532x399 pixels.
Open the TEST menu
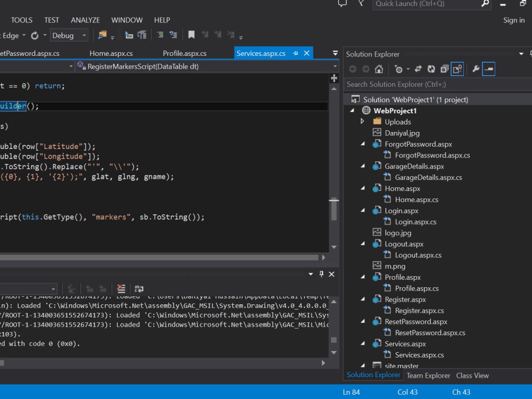[x=52, y=20]
